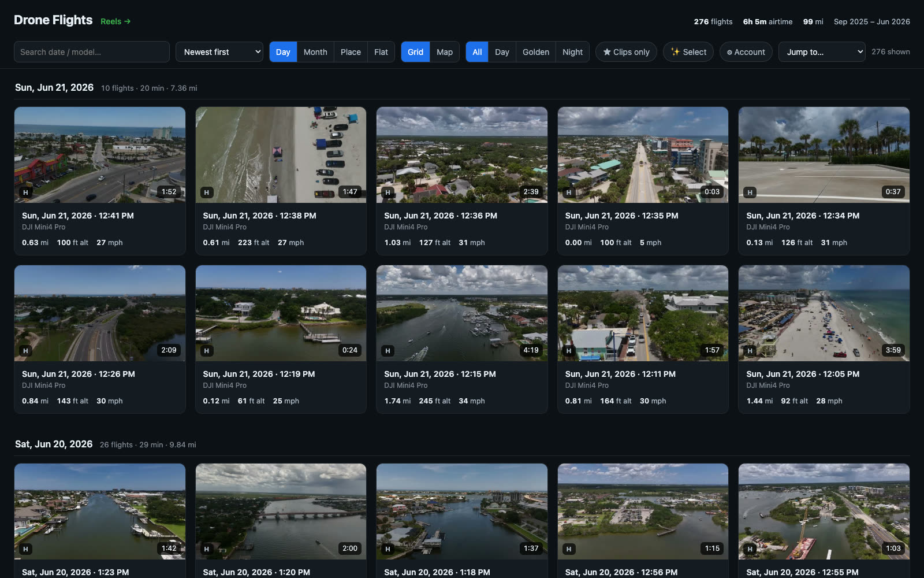Click the H badge on the 12:05 PM flight
Screen dimensions: 924x578
click(x=750, y=351)
